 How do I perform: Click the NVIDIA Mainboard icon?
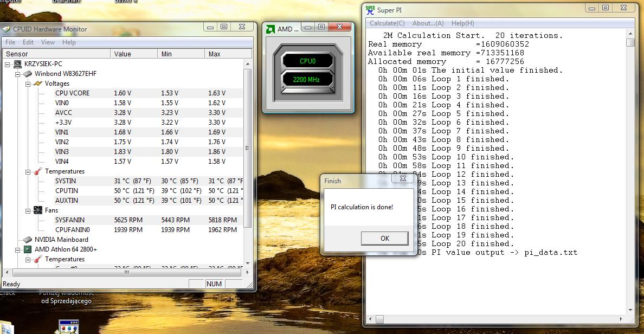27,240
